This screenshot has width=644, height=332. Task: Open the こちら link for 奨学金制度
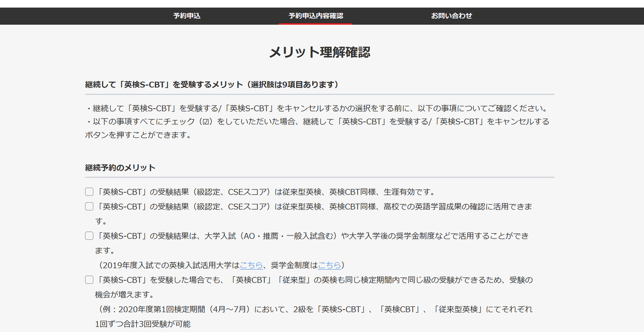pos(330,265)
